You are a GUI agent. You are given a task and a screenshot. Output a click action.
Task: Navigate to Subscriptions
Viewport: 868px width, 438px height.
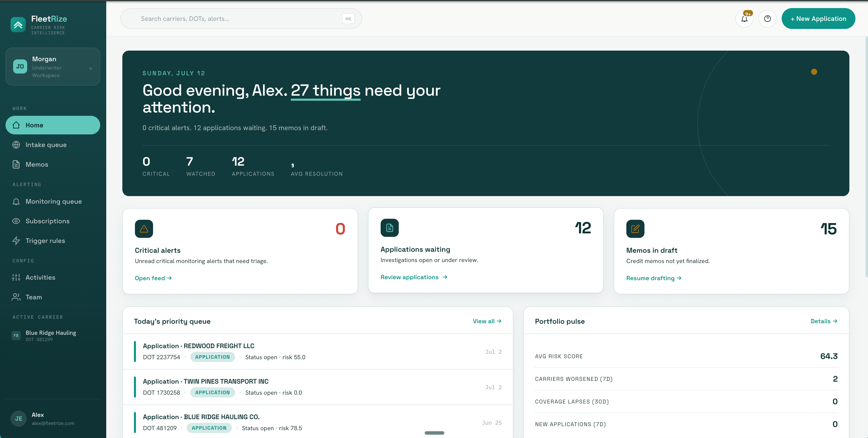click(x=53, y=221)
